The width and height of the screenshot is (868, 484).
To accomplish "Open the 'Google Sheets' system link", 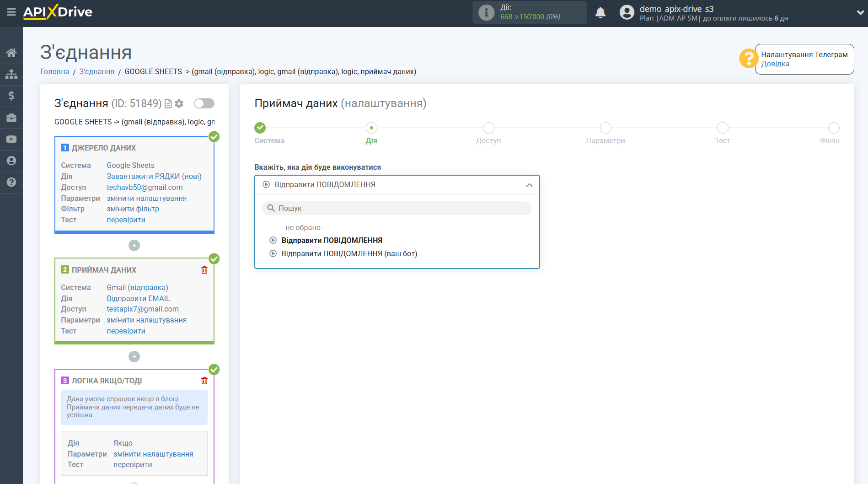I will (x=130, y=165).
